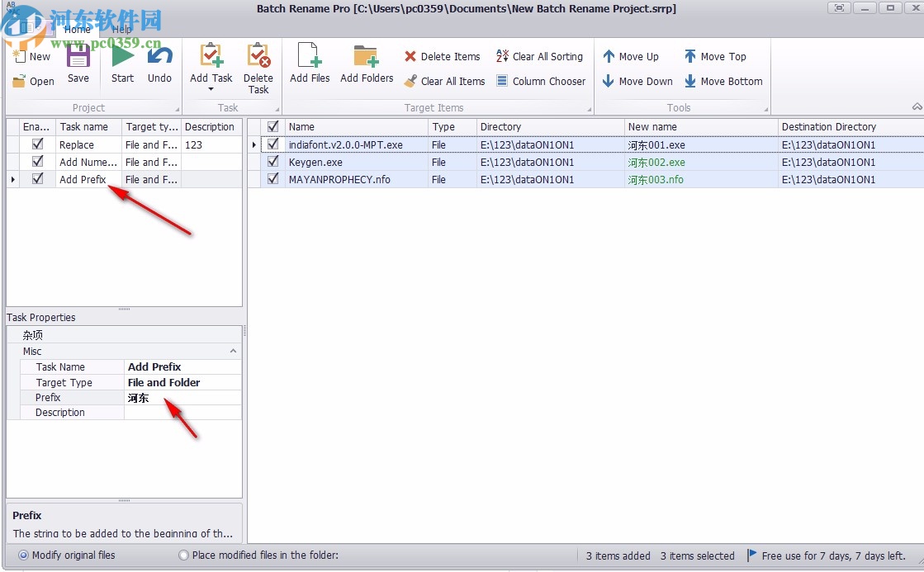Image resolution: width=924 pixels, height=572 pixels.
Task: Delete Items from the target list
Action: 443,57
